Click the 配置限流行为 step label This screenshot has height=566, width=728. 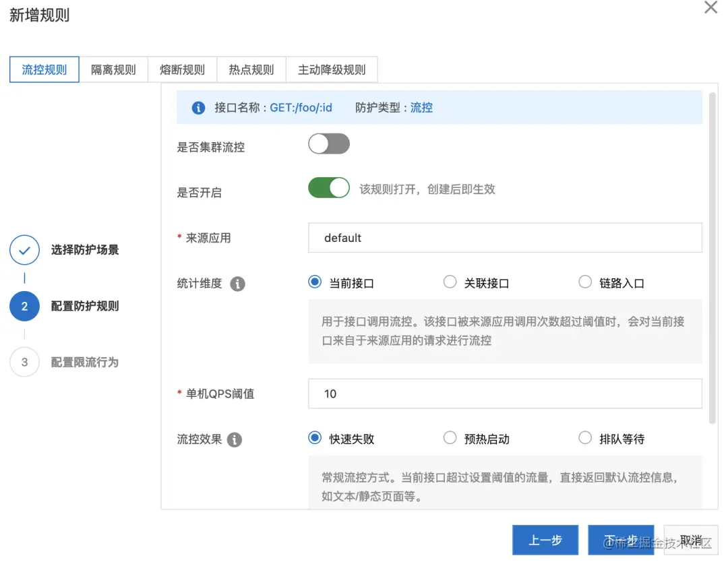point(85,363)
